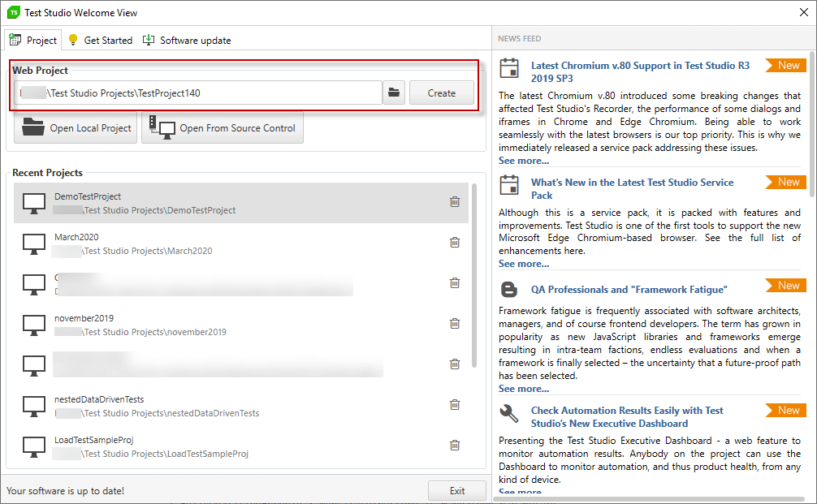Click wrench icon beside Executive Dashboard article
The height and width of the screenshot is (504, 817).
[509, 414]
